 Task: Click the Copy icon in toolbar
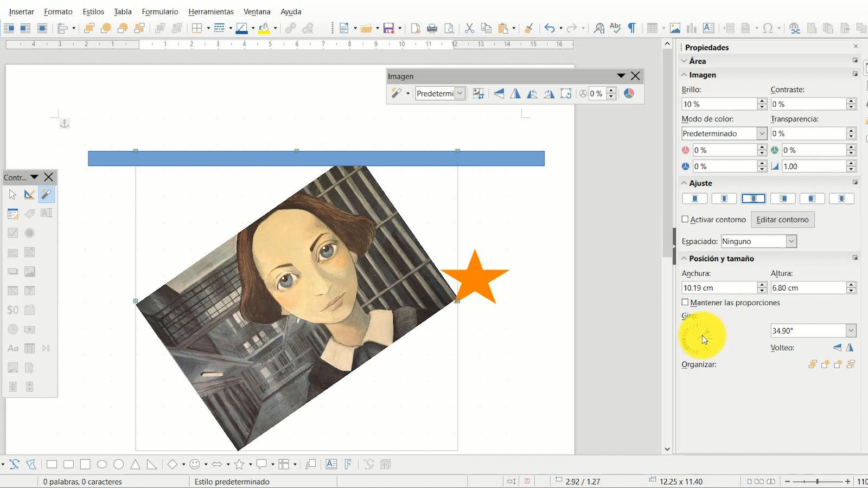486,28
